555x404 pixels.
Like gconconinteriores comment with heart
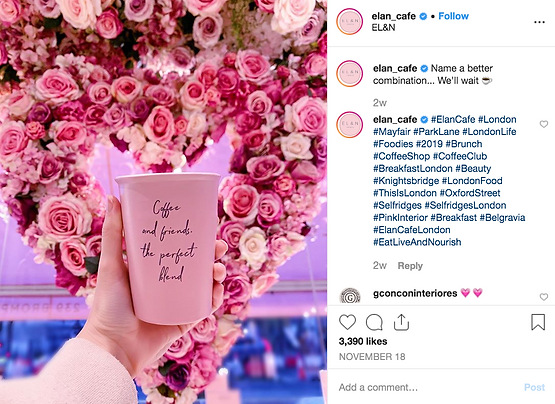click(544, 297)
